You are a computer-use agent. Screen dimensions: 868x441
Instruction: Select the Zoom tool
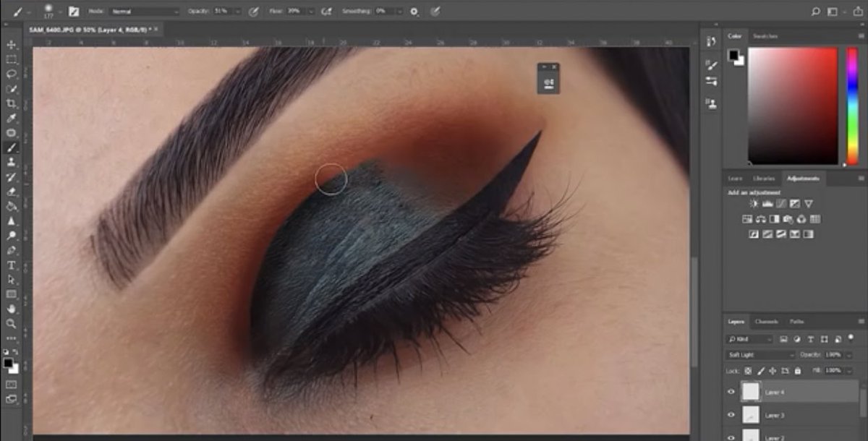(x=12, y=323)
